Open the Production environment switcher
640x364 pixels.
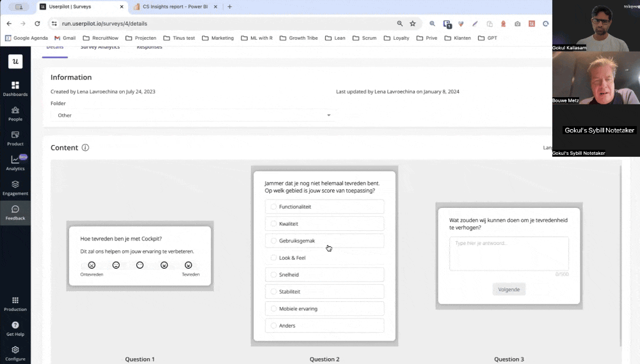tap(15, 301)
